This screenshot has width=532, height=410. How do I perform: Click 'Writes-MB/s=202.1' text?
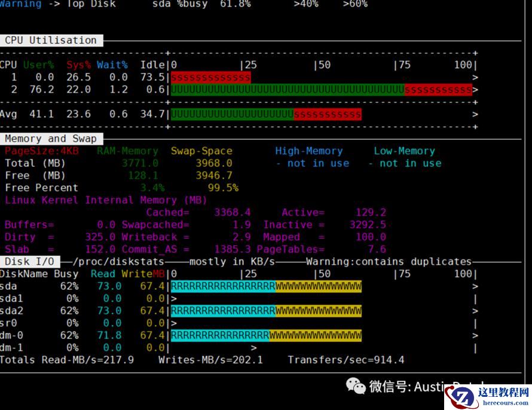tap(210, 360)
